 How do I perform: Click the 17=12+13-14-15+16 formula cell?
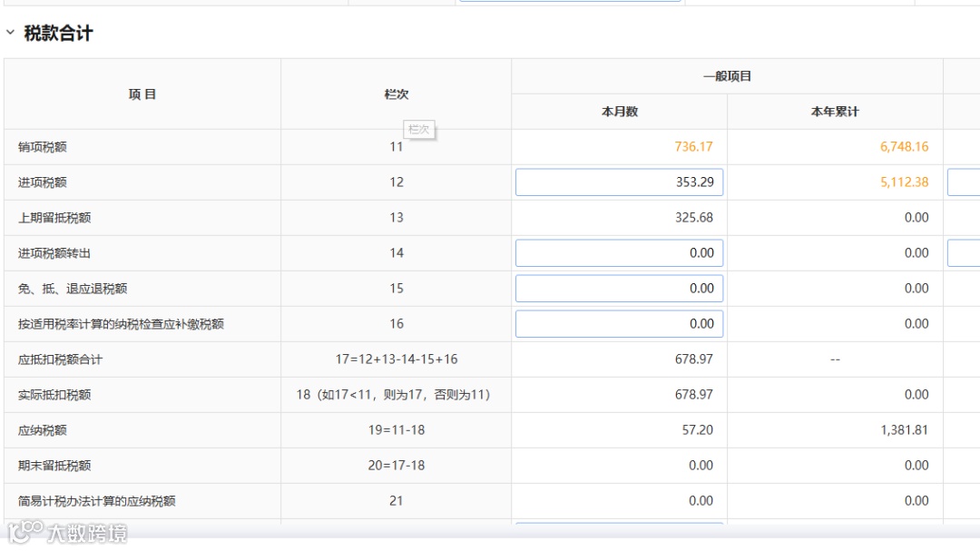[x=397, y=359]
